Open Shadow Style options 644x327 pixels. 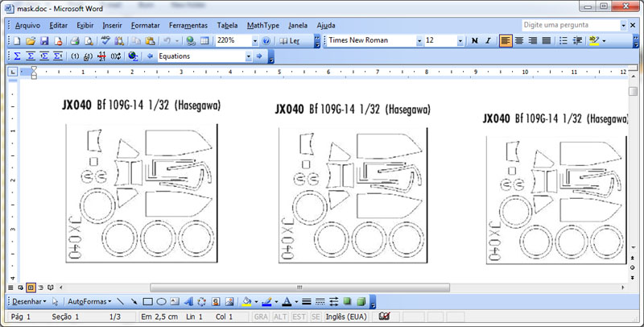pyautogui.click(x=348, y=301)
